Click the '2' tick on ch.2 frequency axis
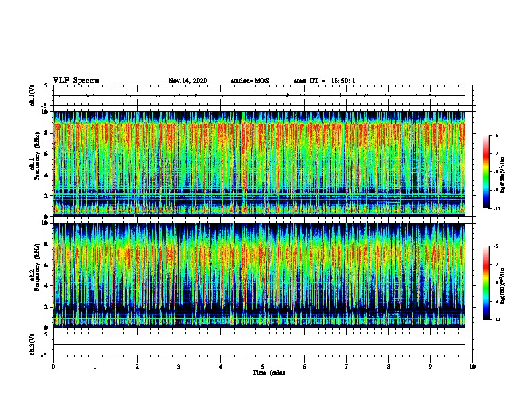532x411 pixels. [x=46, y=307]
